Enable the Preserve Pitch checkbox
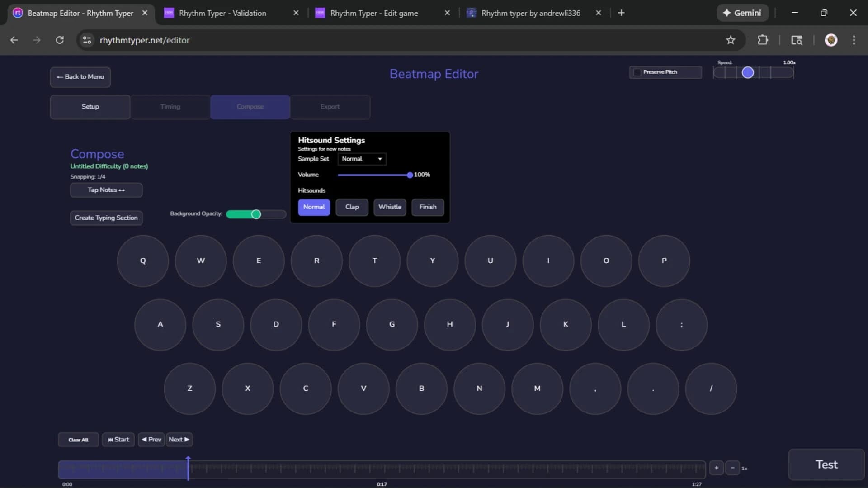 pyautogui.click(x=637, y=72)
